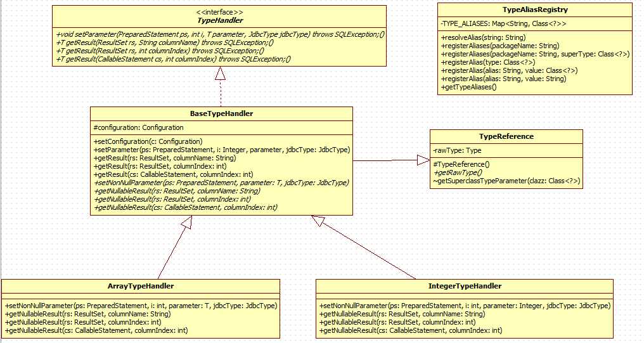Select getResult with String columnName in TypeHandler
Viewport: 644px width, 343px height.
pyautogui.click(x=165, y=42)
